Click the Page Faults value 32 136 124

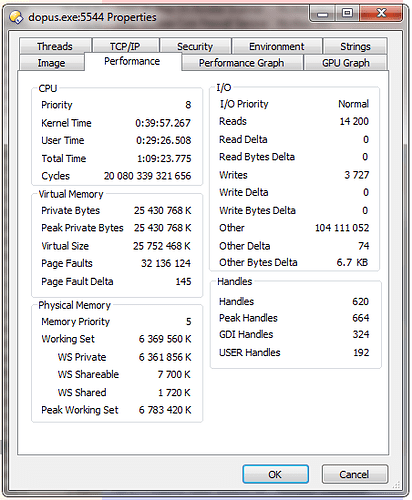click(166, 263)
